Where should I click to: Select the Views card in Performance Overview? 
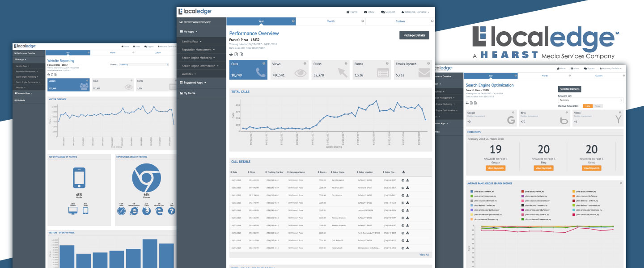pos(289,70)
